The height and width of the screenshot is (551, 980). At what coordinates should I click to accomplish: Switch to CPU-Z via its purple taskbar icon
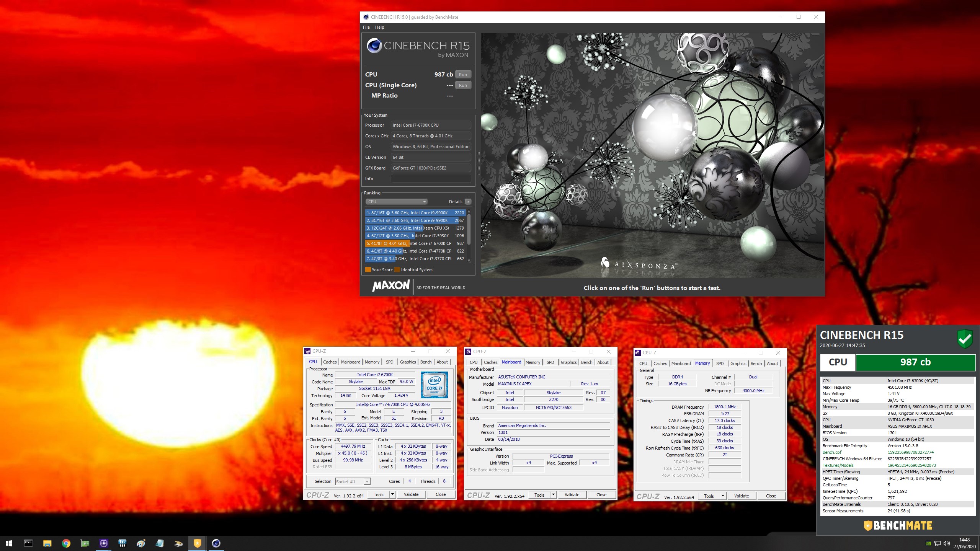(x=103, y=543)
